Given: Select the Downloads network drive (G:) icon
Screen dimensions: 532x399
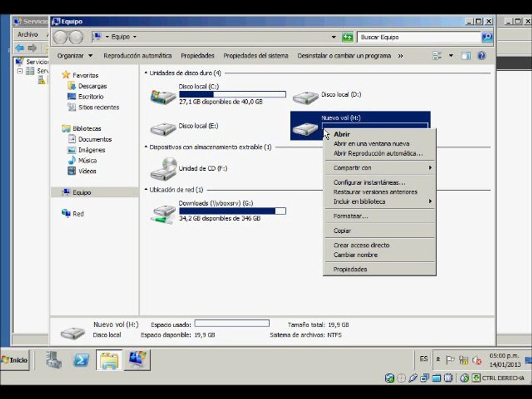Looking at the screenshot, I should pos(163,214).
